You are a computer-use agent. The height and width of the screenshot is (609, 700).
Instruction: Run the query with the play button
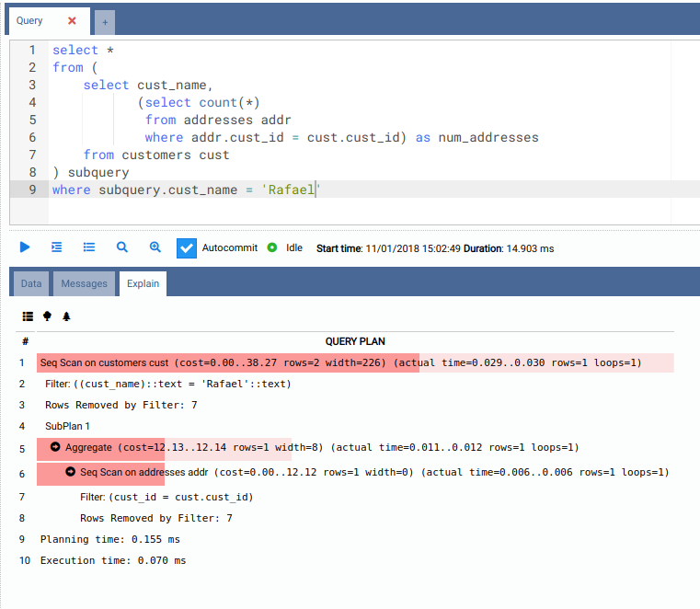point(25,247)
